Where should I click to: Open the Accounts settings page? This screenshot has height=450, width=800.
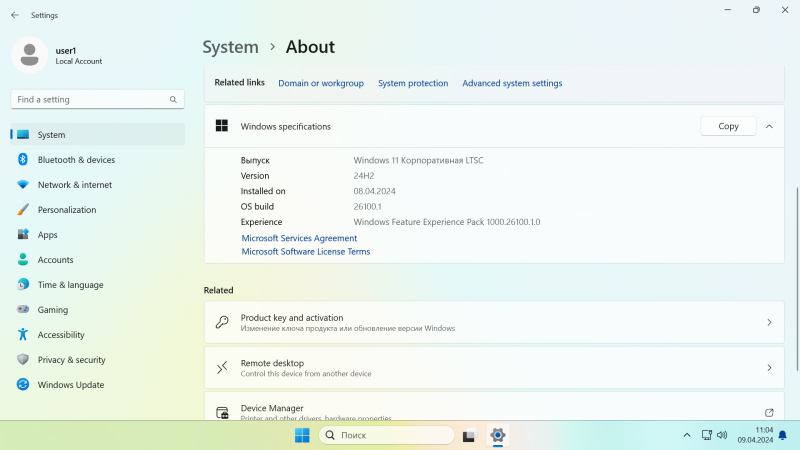pos(97,260)
